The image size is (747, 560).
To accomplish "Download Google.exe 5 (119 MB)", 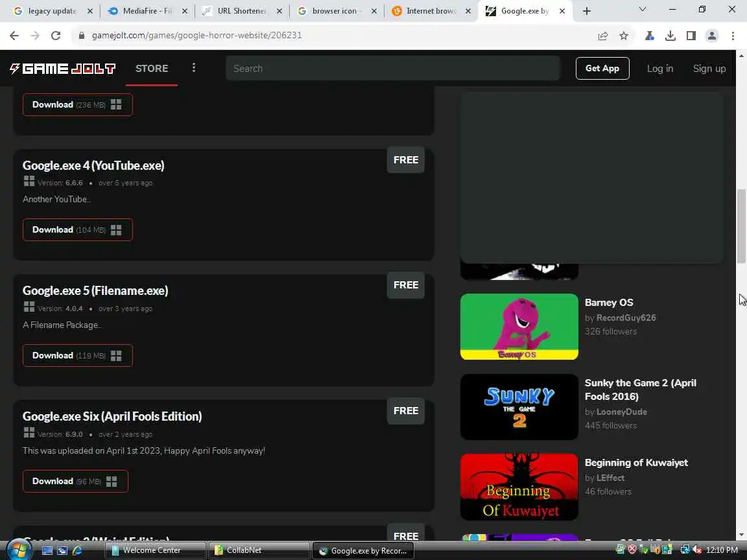I will click(78, 356).
